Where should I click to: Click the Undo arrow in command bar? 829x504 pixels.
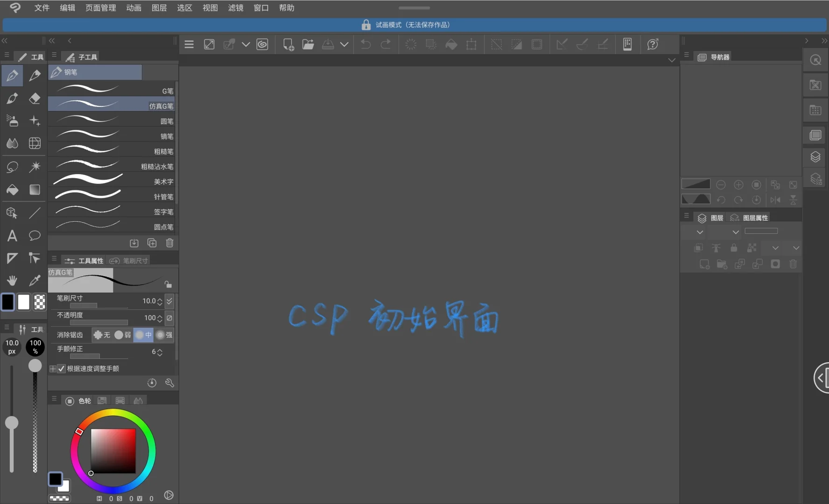[x=366, y=44]
